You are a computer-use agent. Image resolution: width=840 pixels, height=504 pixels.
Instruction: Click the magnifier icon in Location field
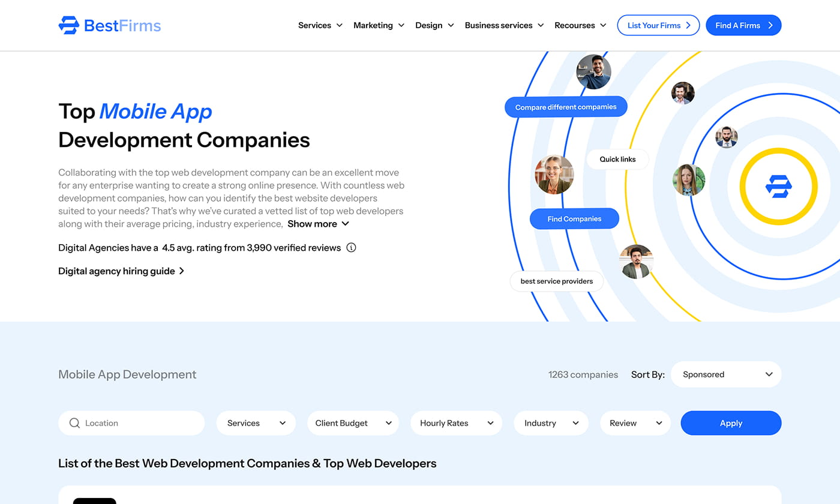tap(74, 423)
